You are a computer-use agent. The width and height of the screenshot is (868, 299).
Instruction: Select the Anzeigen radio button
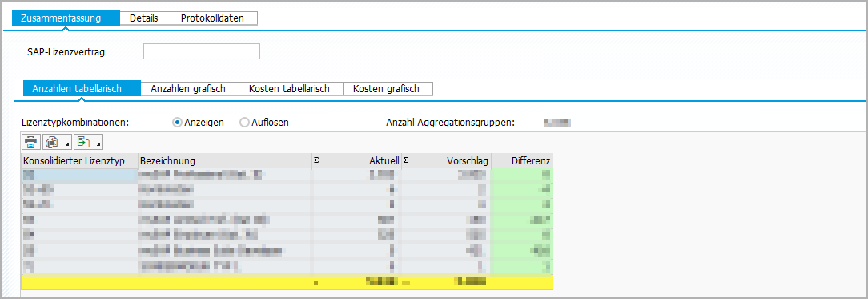pos(178,123)
